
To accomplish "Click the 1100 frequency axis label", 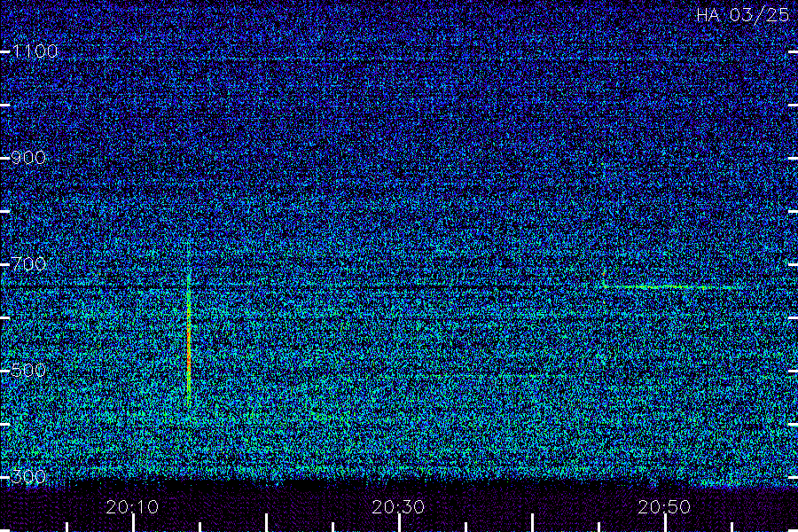I will pos(35,51).
